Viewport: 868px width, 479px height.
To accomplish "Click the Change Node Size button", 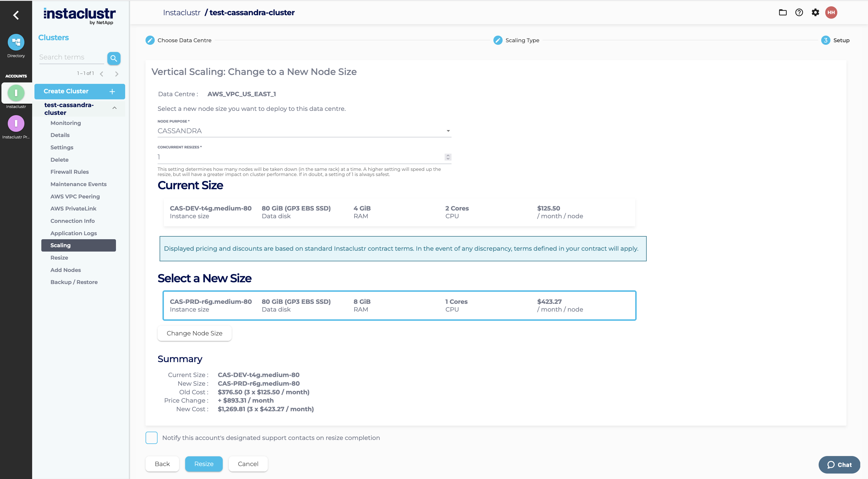I will point(194,333).
